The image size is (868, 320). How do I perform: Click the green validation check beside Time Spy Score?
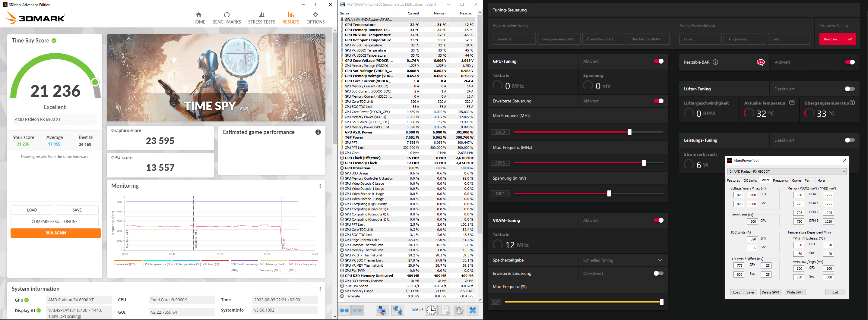[x=54, y=41]
